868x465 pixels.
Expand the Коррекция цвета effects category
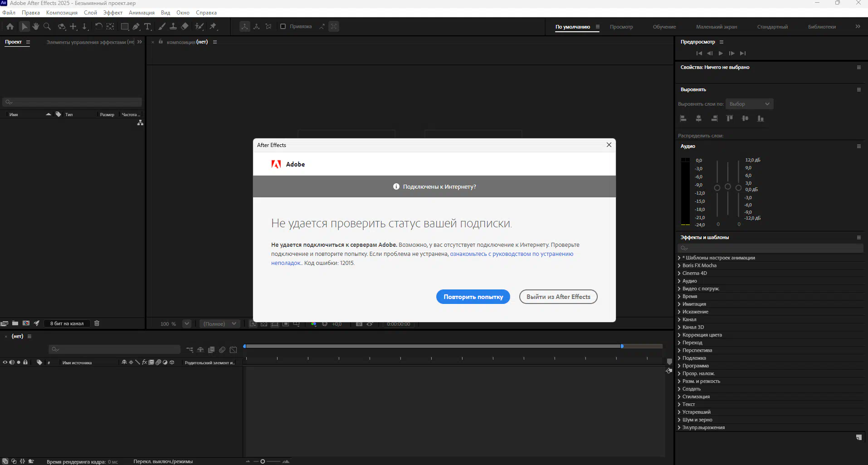(x=679, y=335)
